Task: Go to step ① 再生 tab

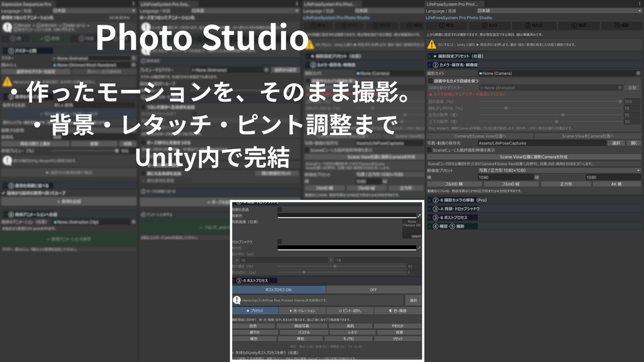Action: pyautogui.click(x=447, y=25)
